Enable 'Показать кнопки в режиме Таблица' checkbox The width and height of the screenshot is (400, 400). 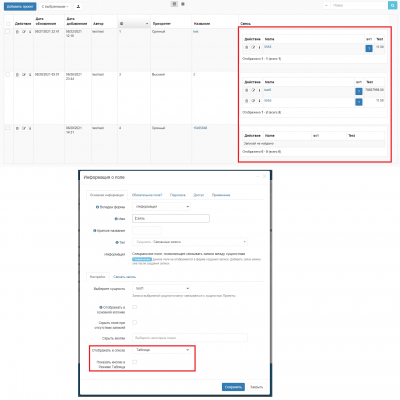134,362
